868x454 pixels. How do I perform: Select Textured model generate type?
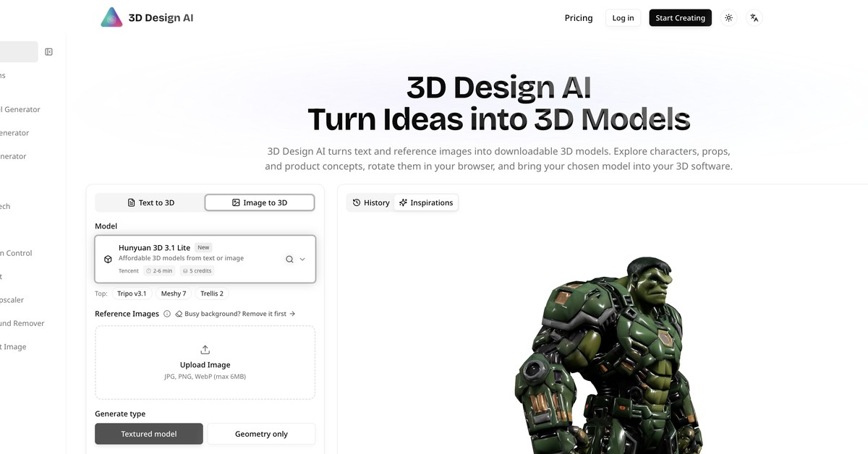(149, 434)
